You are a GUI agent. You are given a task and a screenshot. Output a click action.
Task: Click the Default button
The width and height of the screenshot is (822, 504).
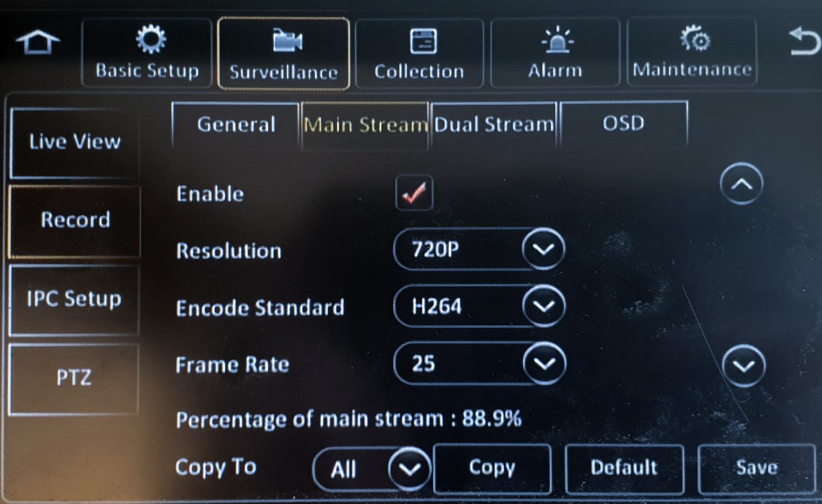(624, 468)
